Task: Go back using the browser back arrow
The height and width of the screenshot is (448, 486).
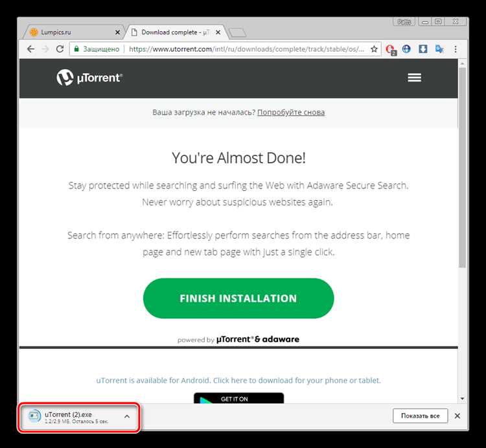Action: pos(30,49)
